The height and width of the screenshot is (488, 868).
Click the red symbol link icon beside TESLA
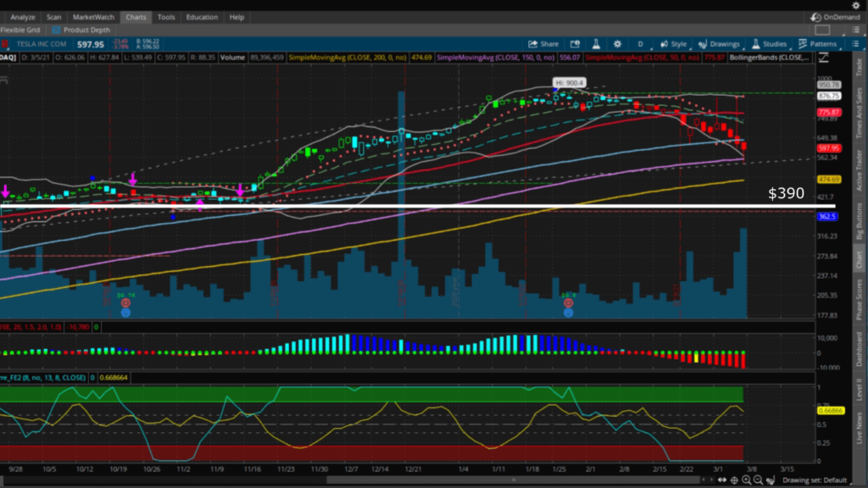coord(4,44)
